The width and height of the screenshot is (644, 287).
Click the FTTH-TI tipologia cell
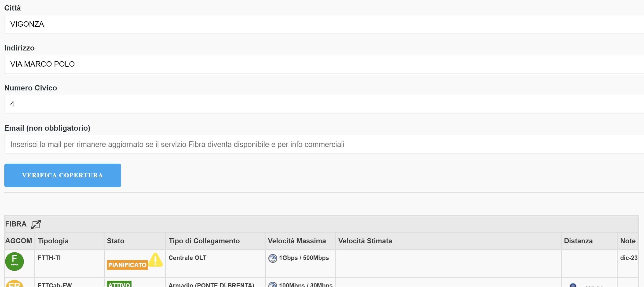pyautogui.click(x=49, y=258)
